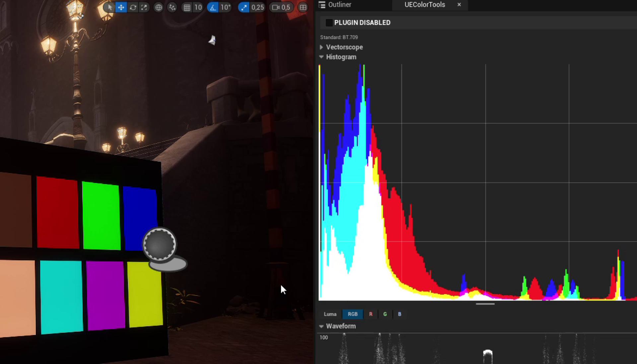This screenshot has width=637, height=364.
Task: Click the green color patch on chart
Action: pyautogui.click(x=101, y=216)
